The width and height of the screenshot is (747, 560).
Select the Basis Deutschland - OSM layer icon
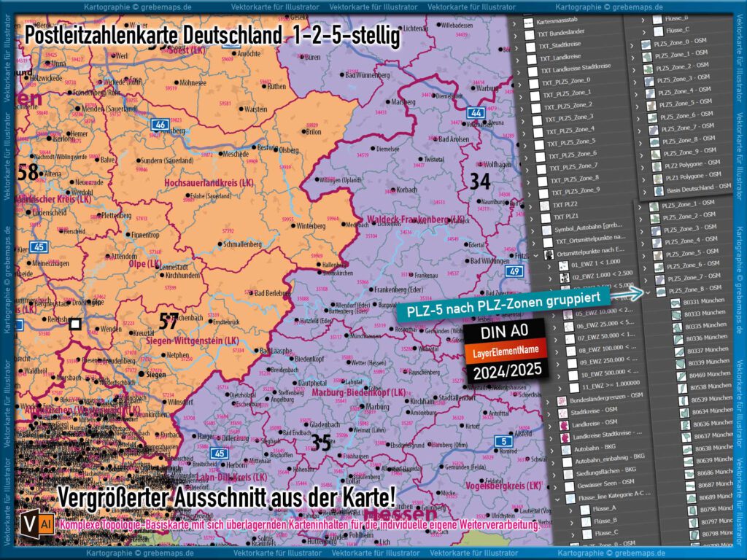coord(659,190)
